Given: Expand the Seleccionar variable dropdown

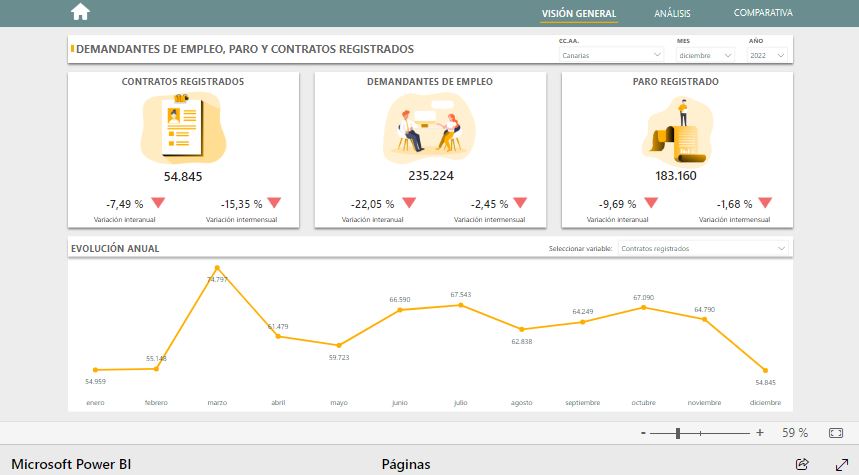Looking at the screenshot, I should [x=703, y=249].
